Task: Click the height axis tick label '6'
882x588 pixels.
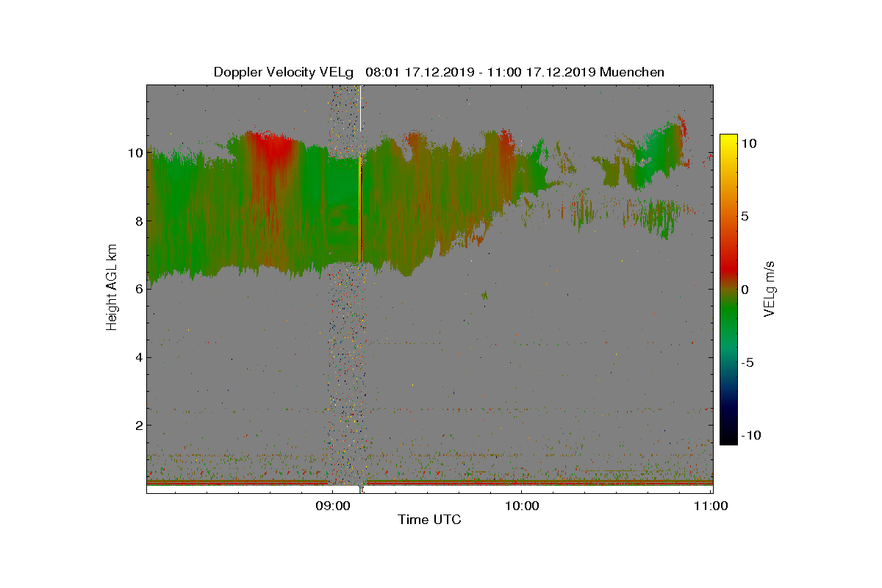Action: [137, 289]
